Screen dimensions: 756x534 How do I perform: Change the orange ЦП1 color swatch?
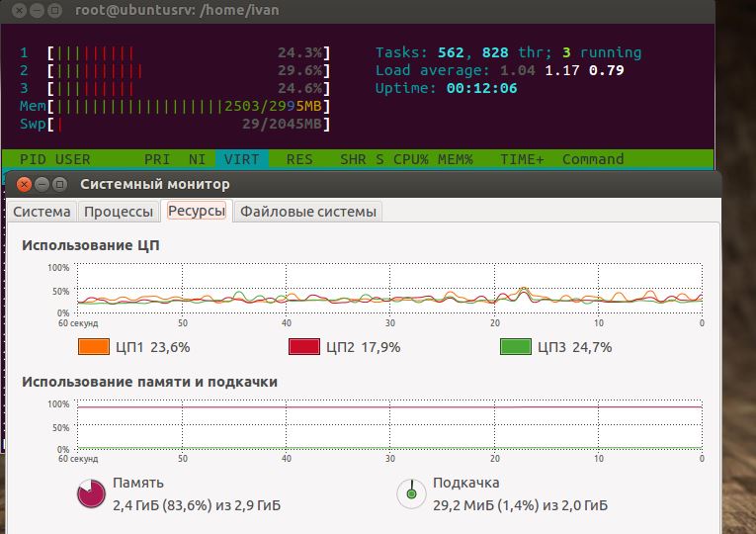point(93,347)
